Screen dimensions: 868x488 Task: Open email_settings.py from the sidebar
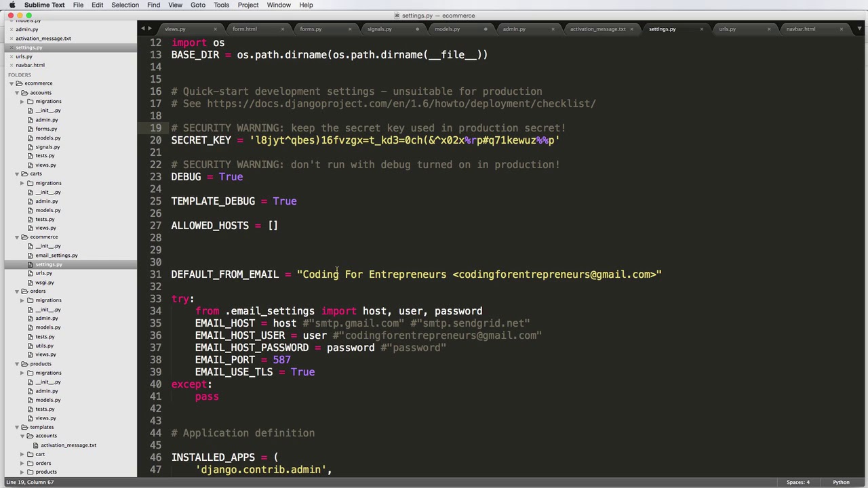pyautogui.click(x=56, y=256)
